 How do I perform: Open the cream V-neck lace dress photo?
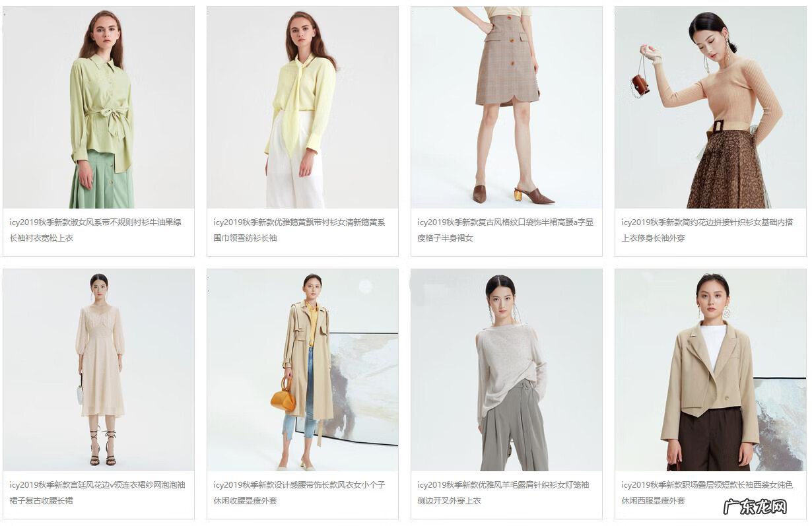point(98,370)
